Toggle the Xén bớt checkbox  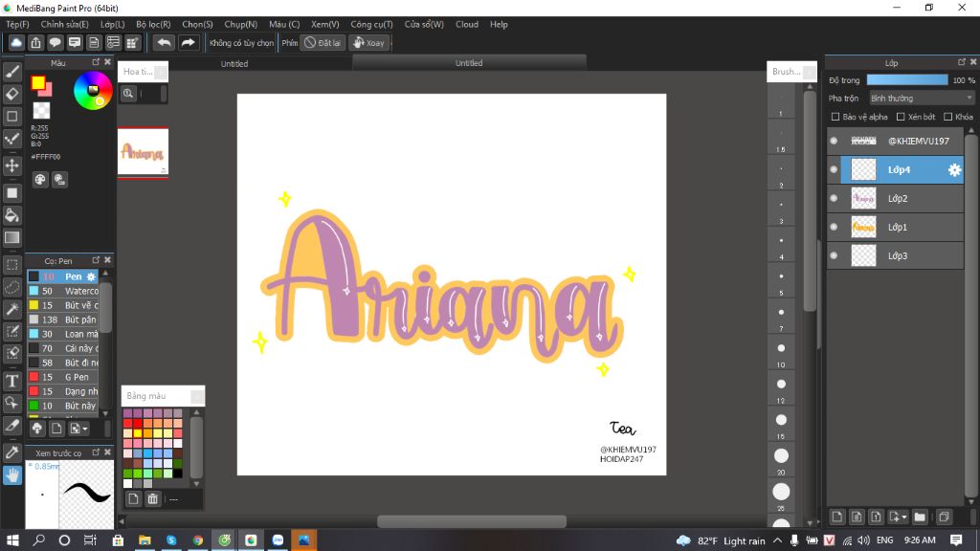[x=901, y=117]
